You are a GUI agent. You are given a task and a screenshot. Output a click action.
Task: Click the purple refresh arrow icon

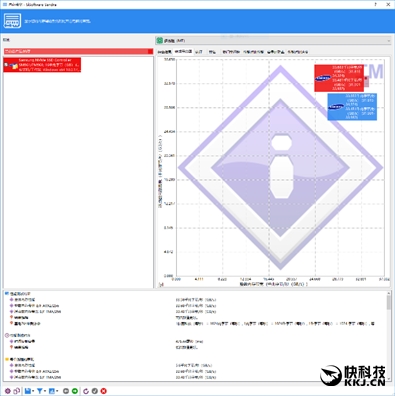click(x=86, y=391)
